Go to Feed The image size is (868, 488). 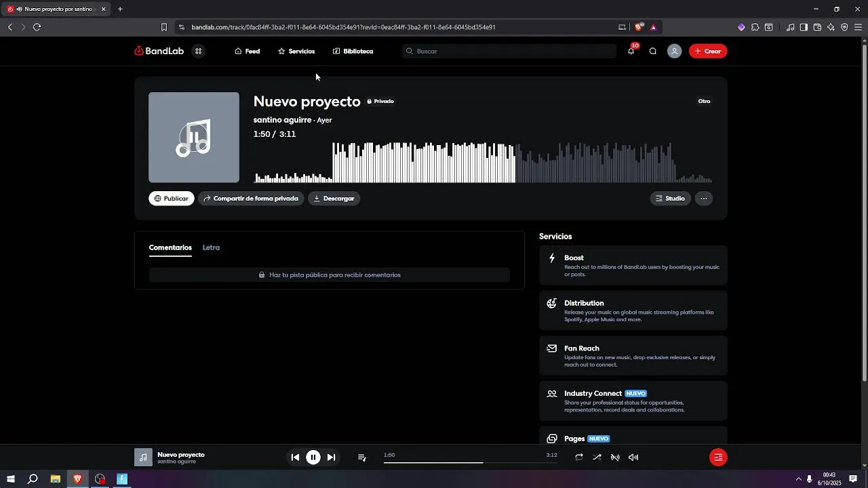point(247,51)
